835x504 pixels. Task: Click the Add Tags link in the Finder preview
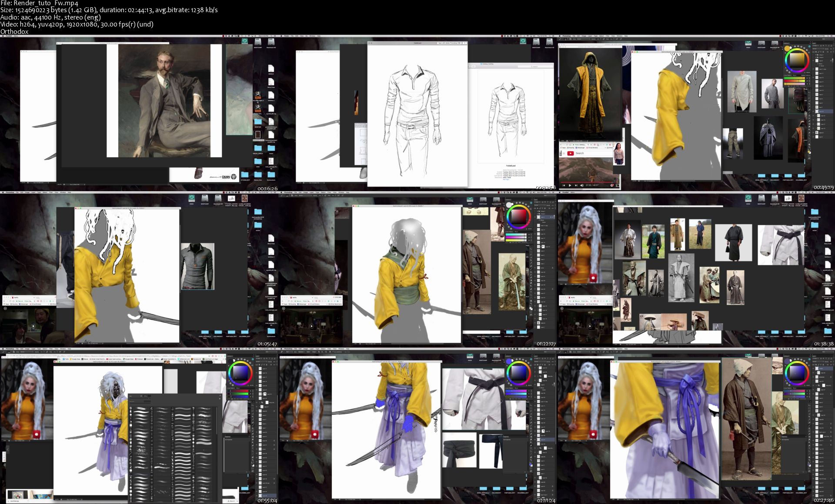(x=506, y=179)
